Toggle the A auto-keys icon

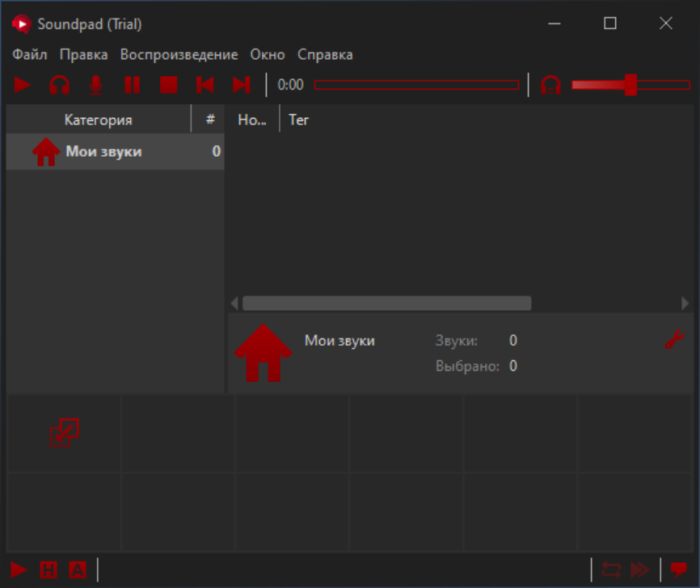tap(78, 569)
